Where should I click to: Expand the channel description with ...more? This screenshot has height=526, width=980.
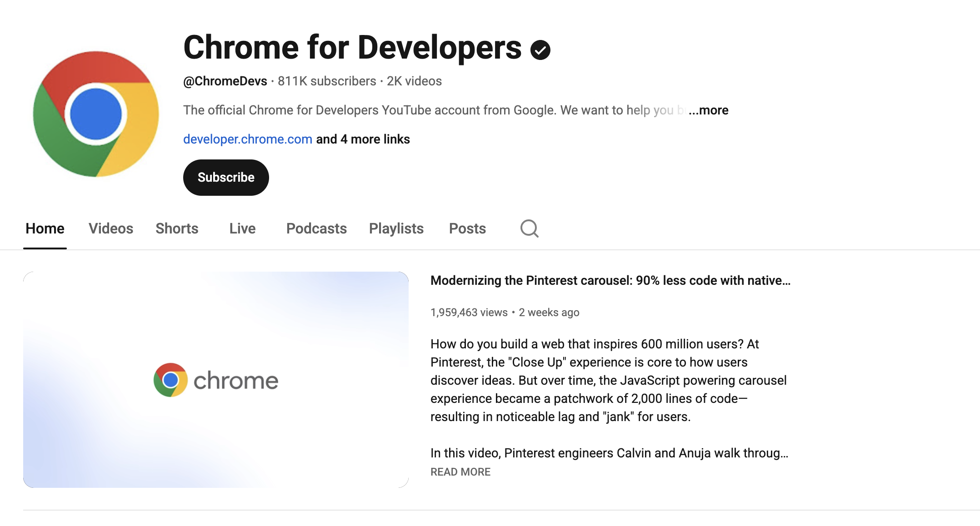pyautogui.click(x=708, y=110)
